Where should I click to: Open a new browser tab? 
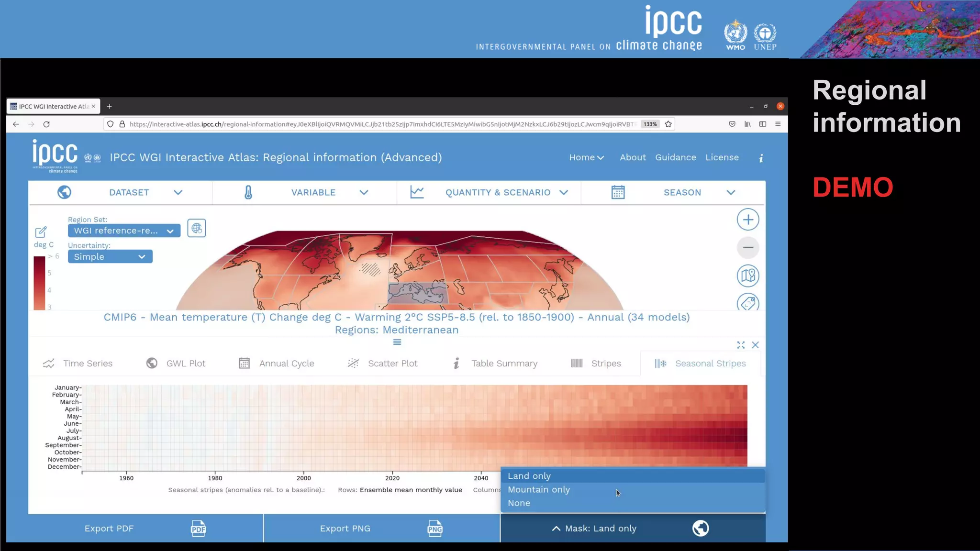click(109, 106)
